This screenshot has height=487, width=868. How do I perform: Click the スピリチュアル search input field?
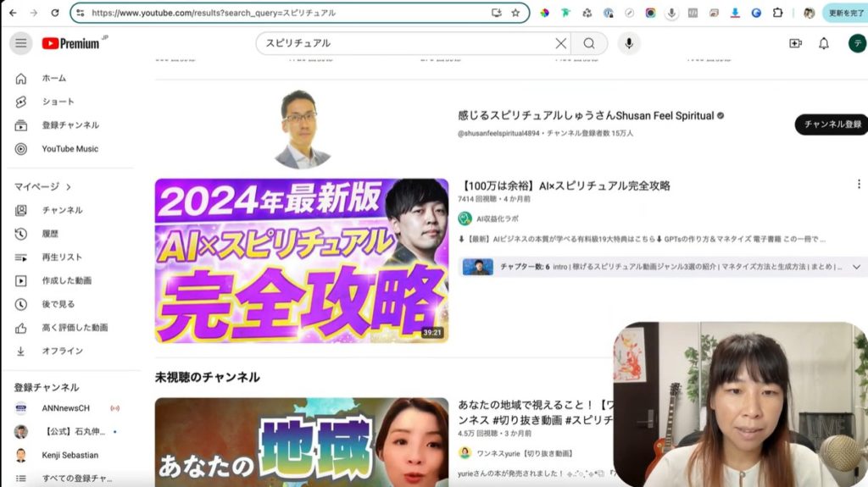407,43
